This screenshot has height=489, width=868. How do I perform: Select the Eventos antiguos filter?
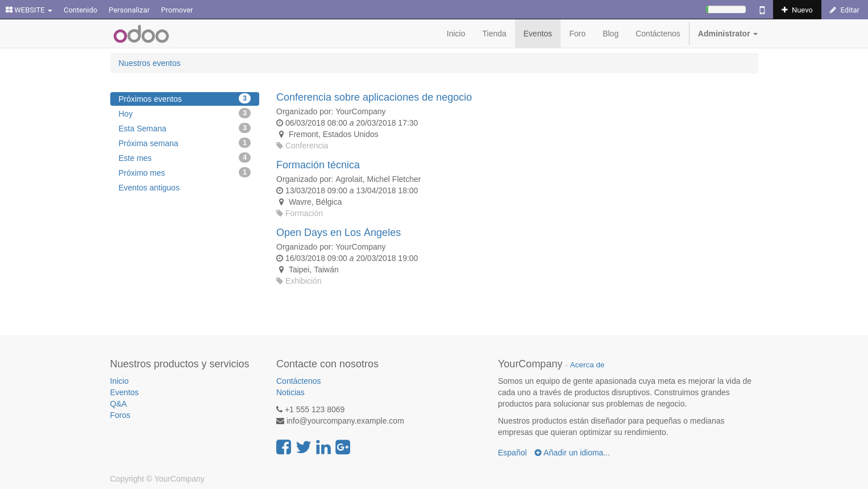coord(149,188)
